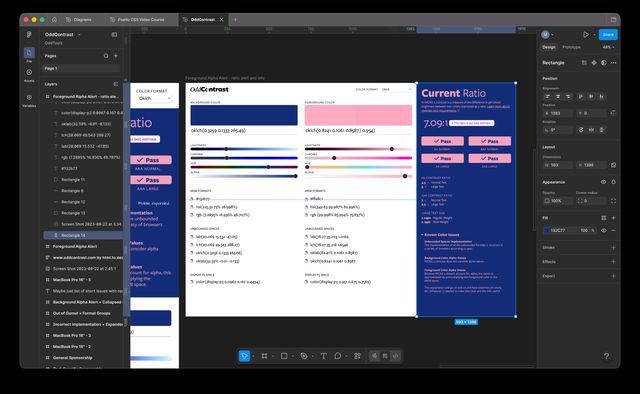
Task: Open the zoom level dropdown
Action: click(608, 47)
